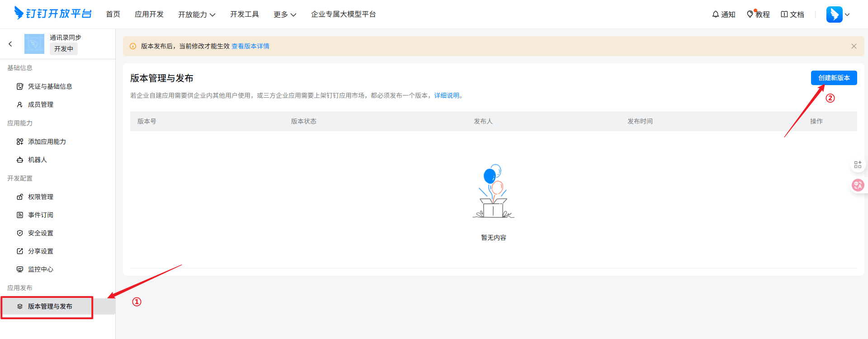Open 凭证与基础信息 in sidebar
The image size is (868, 339).
(x=50, y=86)
